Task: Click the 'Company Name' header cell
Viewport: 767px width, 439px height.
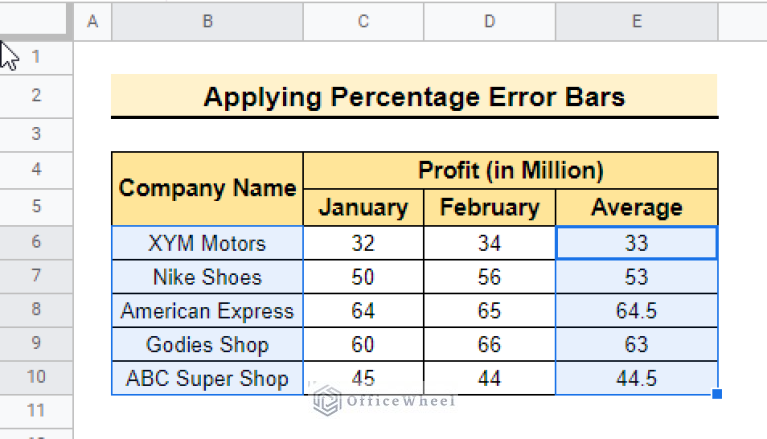Action: pos(207,188)
